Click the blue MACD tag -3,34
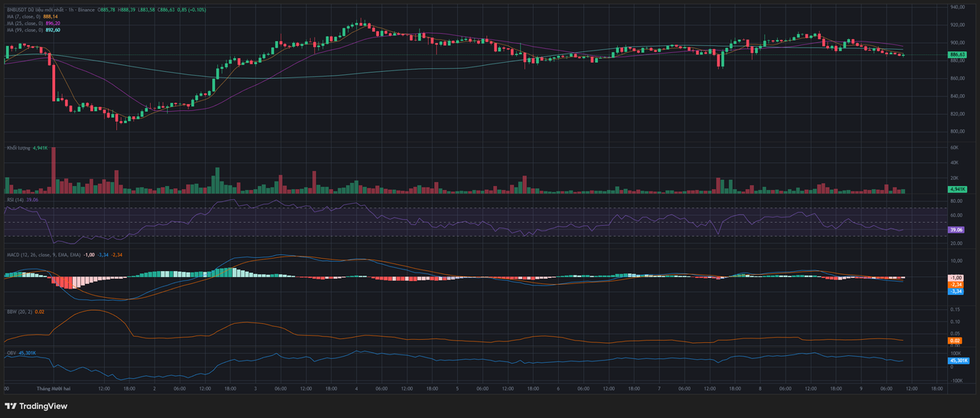 [x=955, y=292]
